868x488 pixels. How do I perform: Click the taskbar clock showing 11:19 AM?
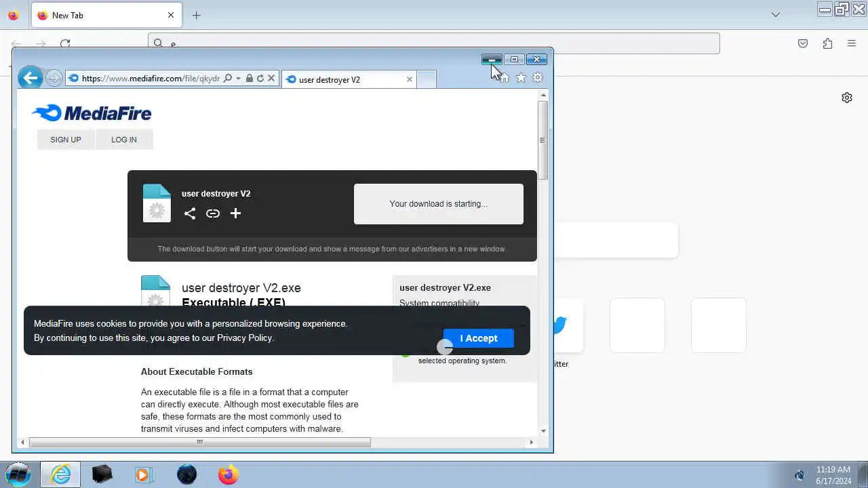click(833, 474)
